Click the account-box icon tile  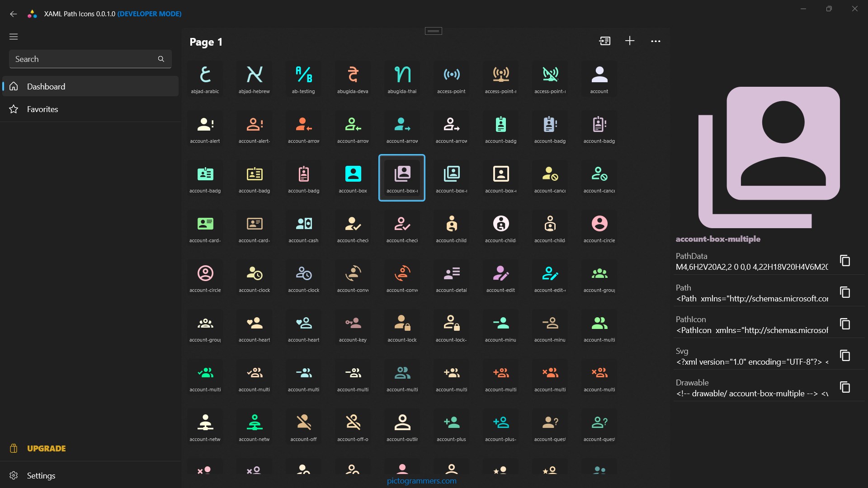coord(353,178)
